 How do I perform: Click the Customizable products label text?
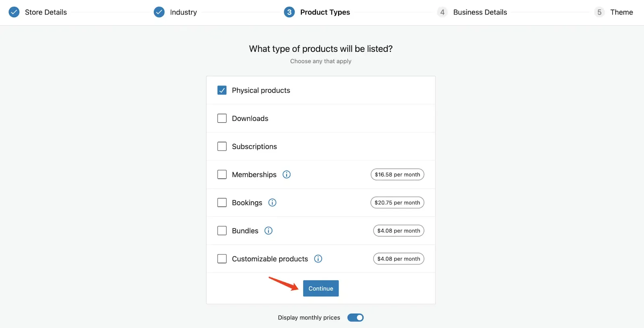pyautogui.click(x=270, y=259)
